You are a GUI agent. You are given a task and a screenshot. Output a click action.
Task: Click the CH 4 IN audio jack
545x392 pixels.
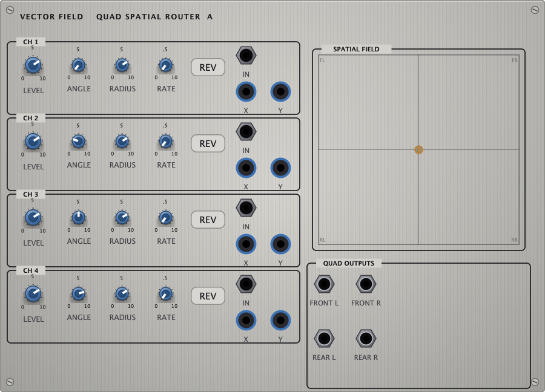[246, 284]
